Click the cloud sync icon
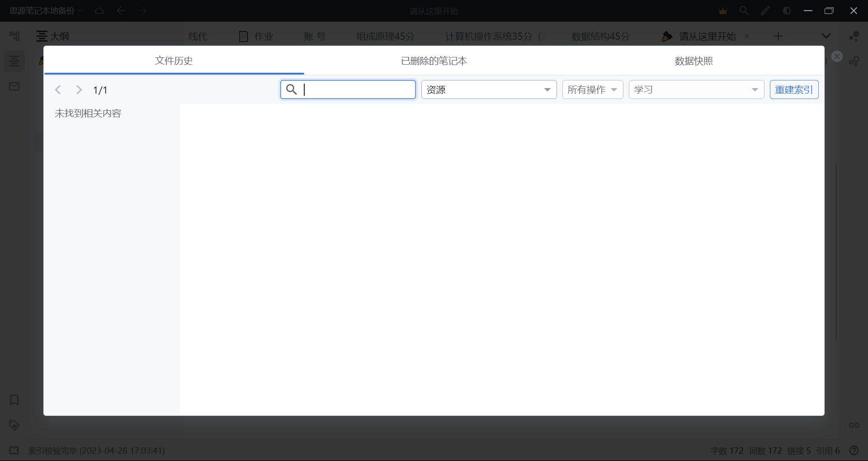The width and height of the screenshot is (868, 461). 99,10
